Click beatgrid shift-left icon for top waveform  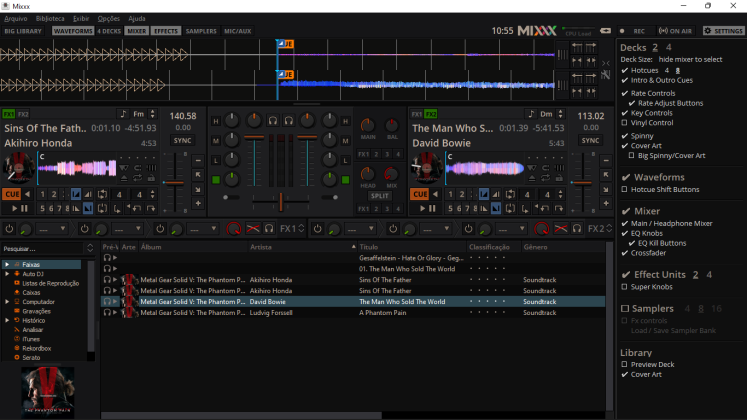pos(577,47)
